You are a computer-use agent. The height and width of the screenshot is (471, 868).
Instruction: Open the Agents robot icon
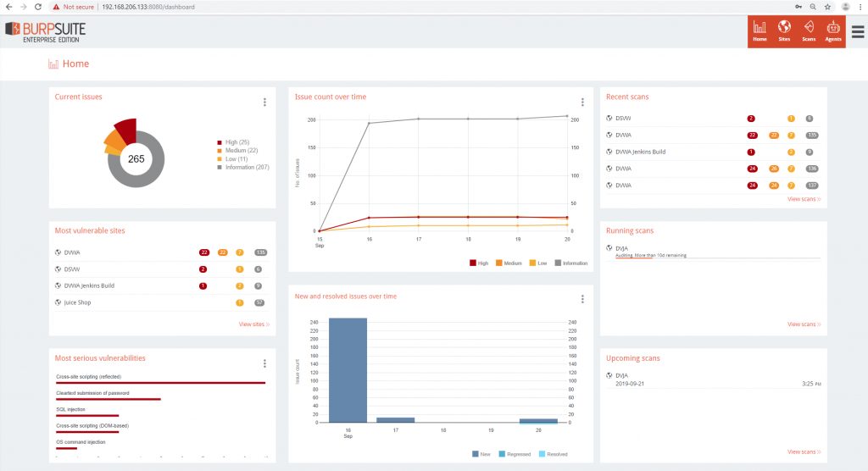point(833,30)
